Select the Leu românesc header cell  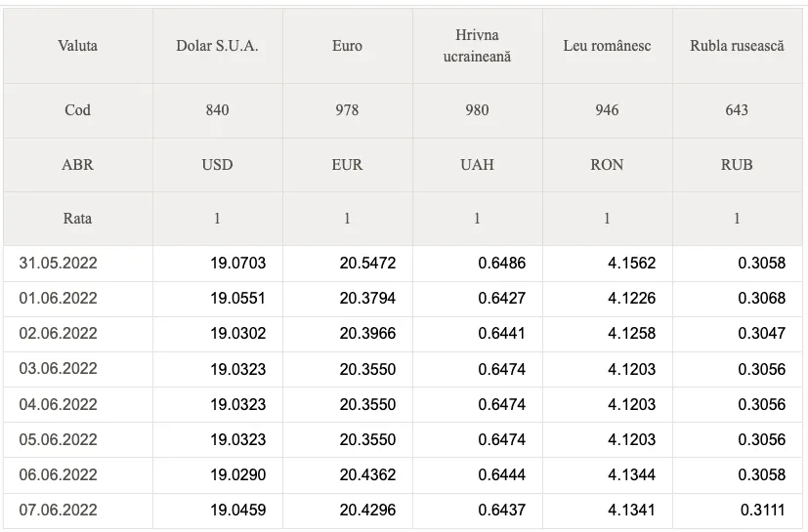pos(607,46)
